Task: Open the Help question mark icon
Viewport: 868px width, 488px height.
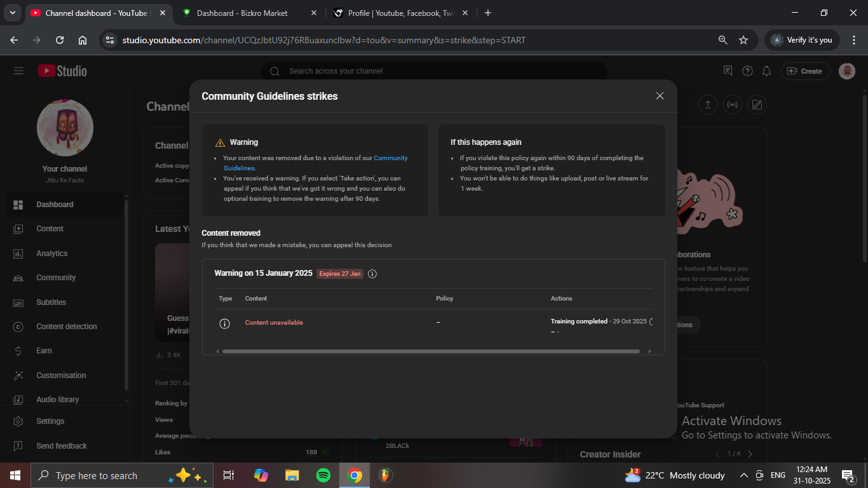Action: [748, 71]
